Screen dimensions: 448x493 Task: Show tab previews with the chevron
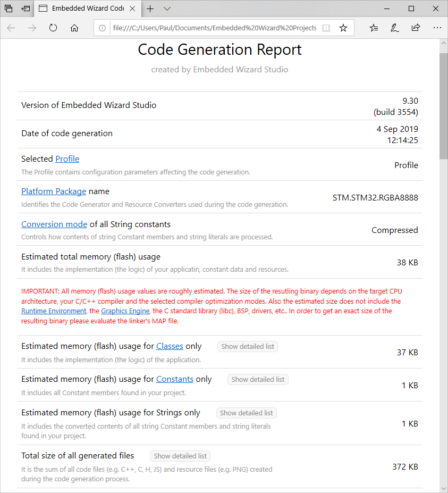tap(167, 9)
